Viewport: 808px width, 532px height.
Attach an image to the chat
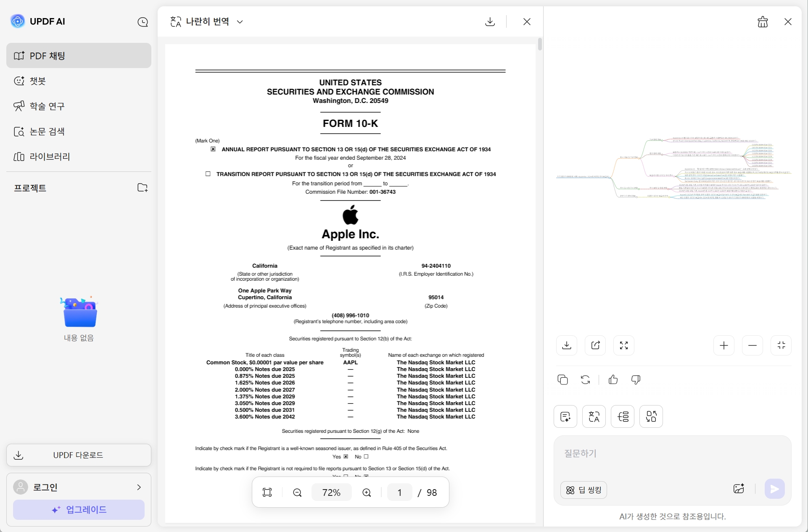[739, 489]
